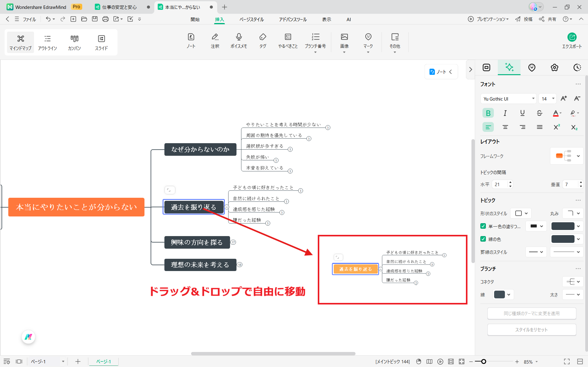Open the 開始 ribbon tab
This screenshot has height=367, width=588.
coord(195,19)
